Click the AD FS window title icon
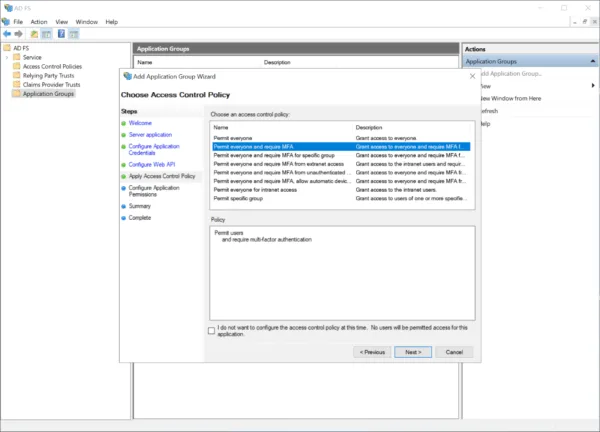The image size is (600, 432). point(8,8)
